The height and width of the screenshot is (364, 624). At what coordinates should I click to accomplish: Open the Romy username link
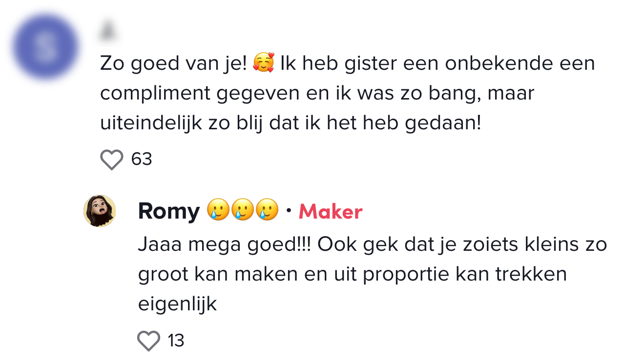point(169,211)
